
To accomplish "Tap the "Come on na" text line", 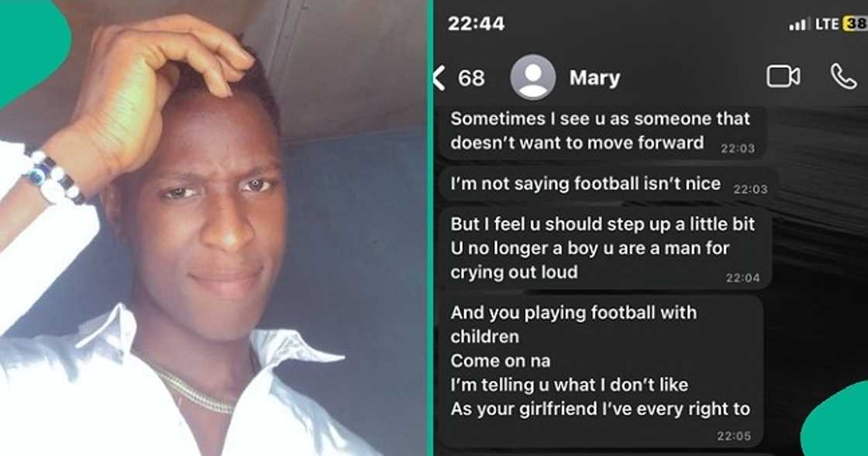I will pyautogui.click(x=501, y=361).
